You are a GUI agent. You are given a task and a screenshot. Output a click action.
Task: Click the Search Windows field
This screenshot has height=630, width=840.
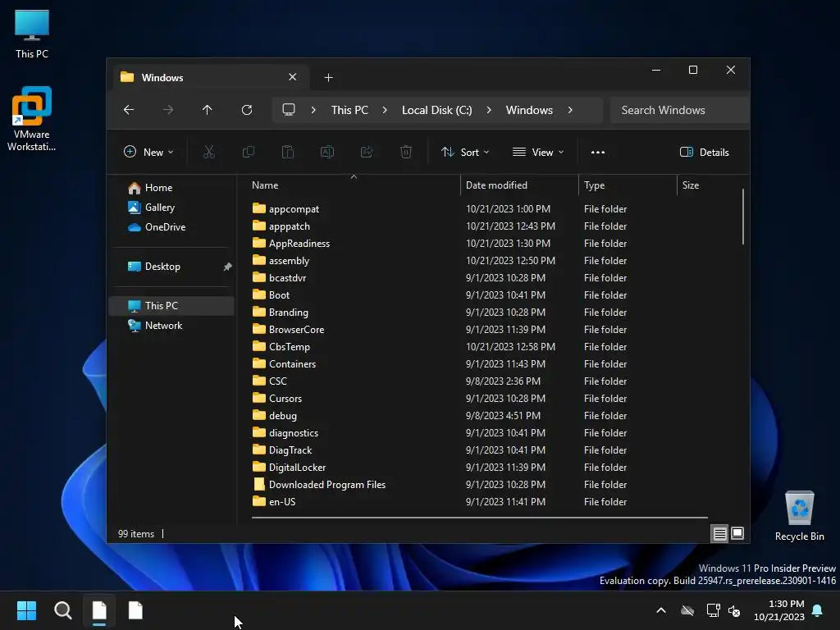[679, 110]
